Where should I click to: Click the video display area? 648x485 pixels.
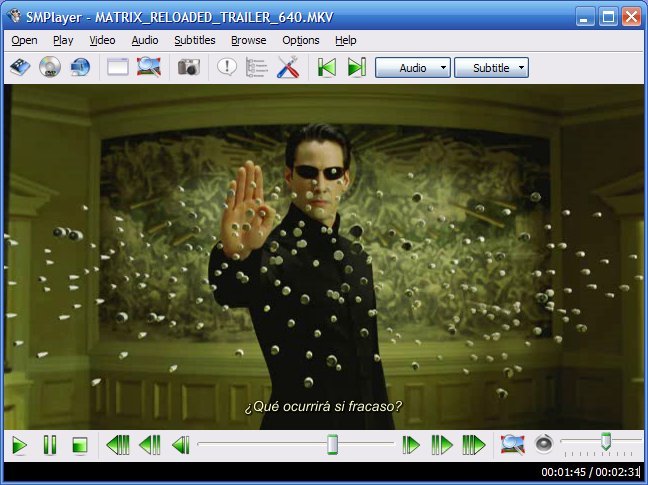(x=324, y=257)
